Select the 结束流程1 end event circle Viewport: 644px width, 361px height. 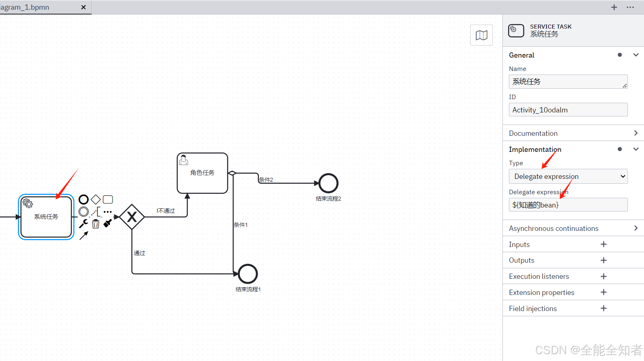[248, 274]
